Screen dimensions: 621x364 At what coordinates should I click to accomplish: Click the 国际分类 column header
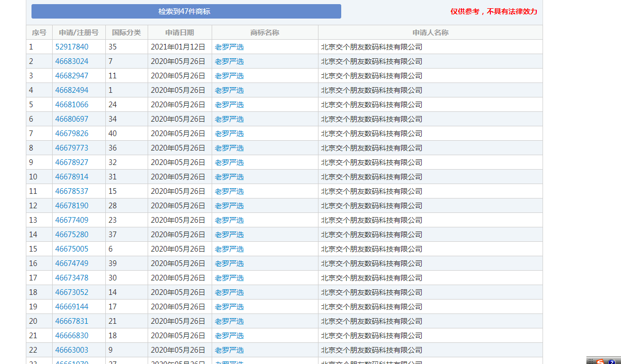pos(126,32)
